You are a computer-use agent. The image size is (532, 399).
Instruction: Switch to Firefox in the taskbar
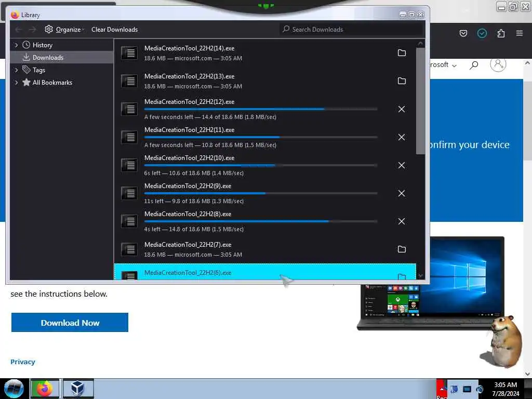click(45, 389)
